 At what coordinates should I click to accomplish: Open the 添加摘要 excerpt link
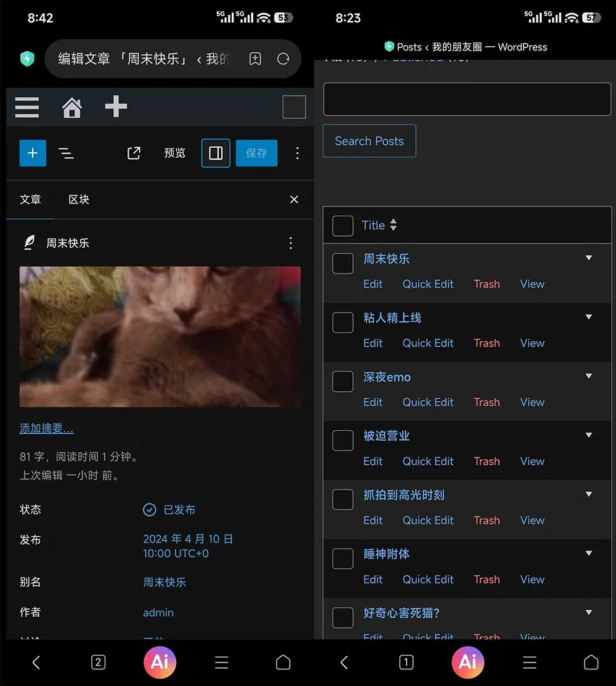(x=46, y=427)
